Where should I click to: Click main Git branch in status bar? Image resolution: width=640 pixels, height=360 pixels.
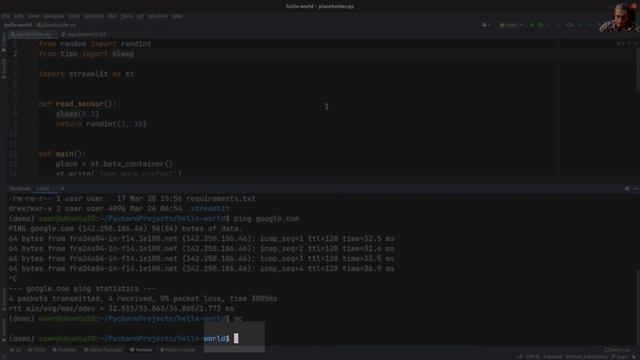point(620,357)
